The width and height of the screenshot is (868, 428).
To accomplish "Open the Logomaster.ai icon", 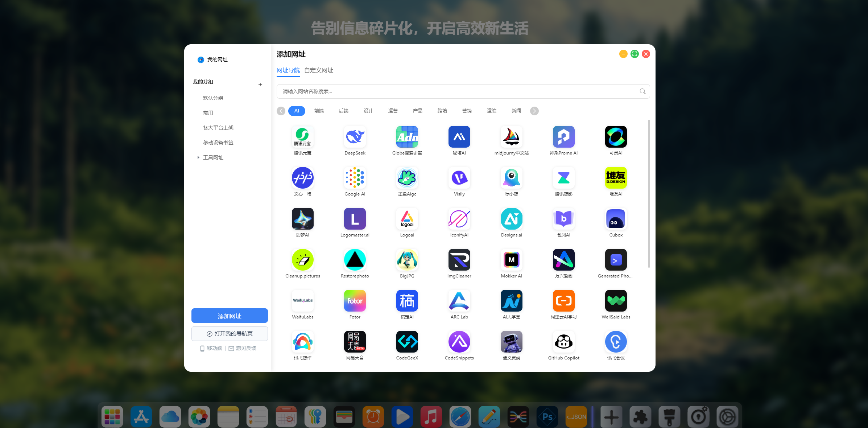I will [x=355, y=219].
